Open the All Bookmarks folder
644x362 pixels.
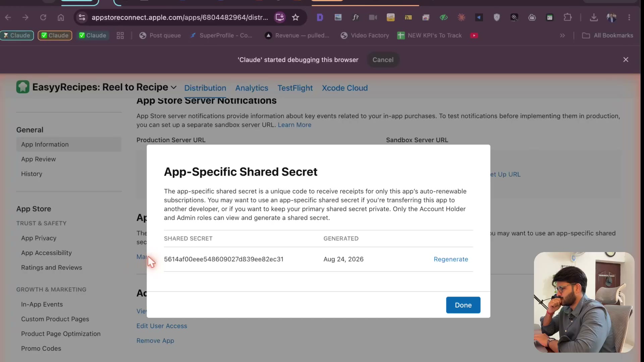(607, 36)
